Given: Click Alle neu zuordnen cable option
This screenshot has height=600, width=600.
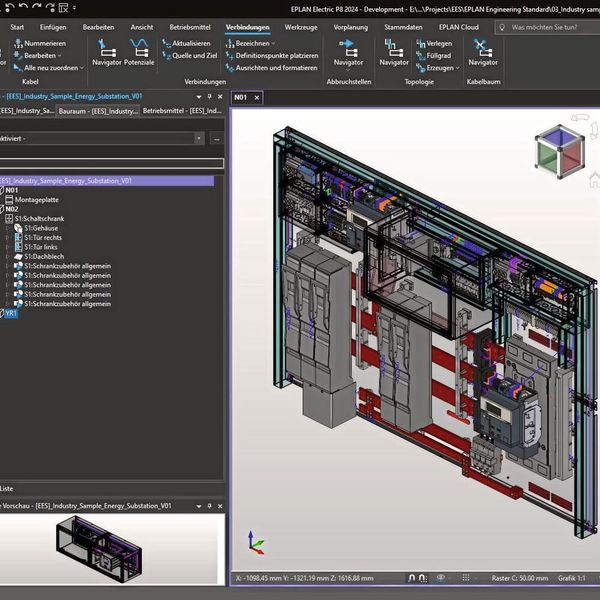Looking at the screenshot, I should click(x=46, y=68).
